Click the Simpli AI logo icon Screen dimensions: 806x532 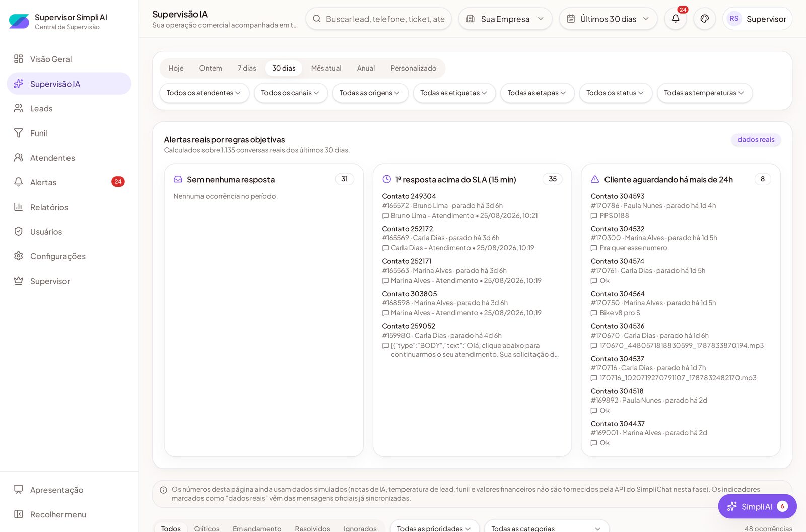[19, 21]
